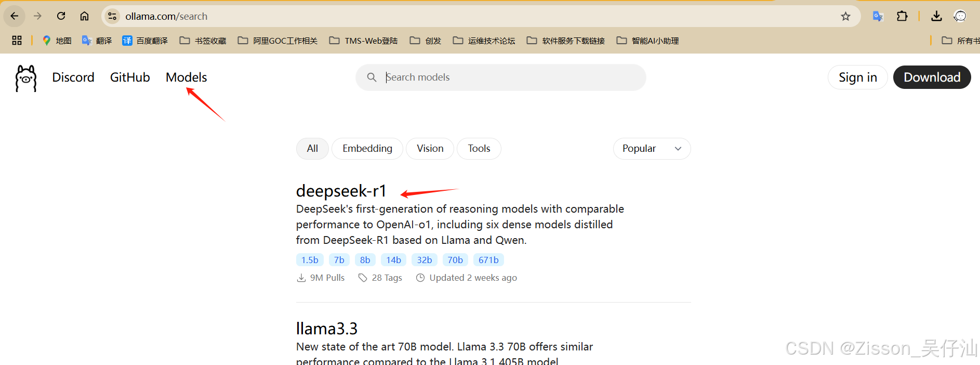Select the 8b size tag
980x365 pixels.
pos(365,260)
